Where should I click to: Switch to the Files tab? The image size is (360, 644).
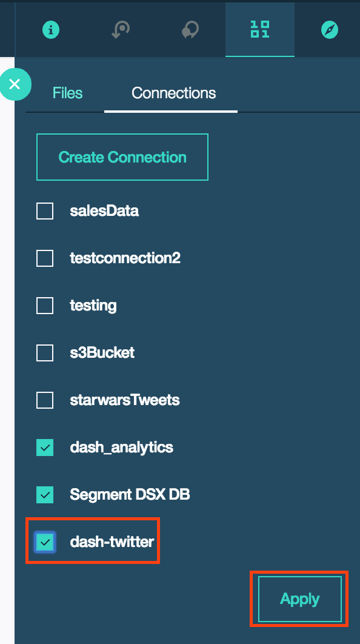pos(67,93)
